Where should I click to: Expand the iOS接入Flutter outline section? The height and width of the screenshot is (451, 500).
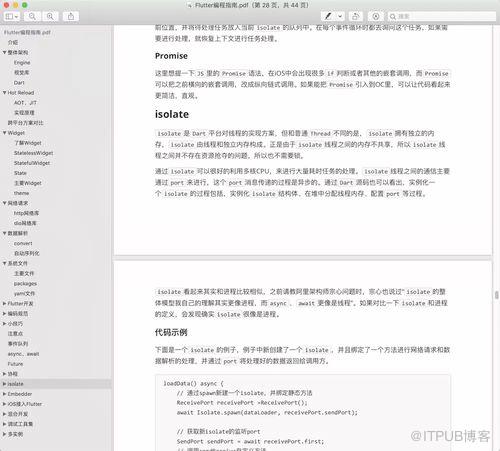5,404
